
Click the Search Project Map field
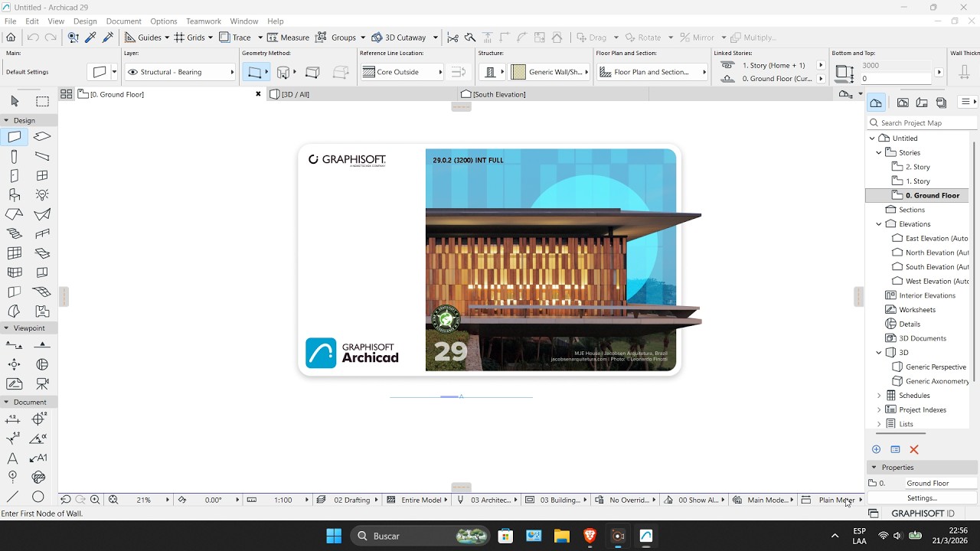point(923,122)
